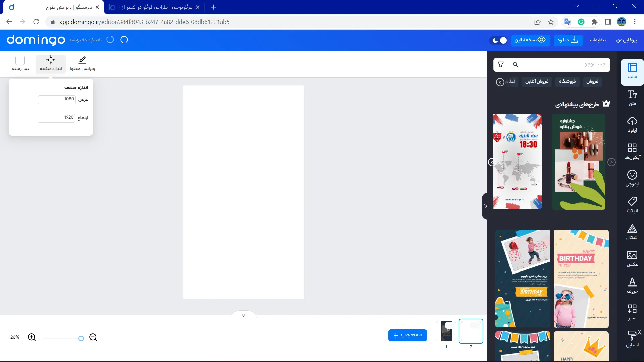Click the دانلود download button
The image size is (644, 362).
(568, 40)
